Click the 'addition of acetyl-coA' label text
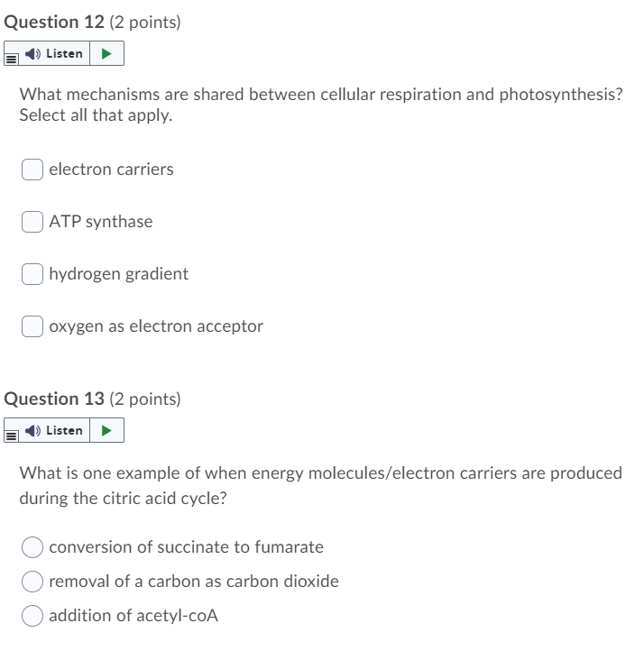The image size is (644, 651). pos(133,616)
